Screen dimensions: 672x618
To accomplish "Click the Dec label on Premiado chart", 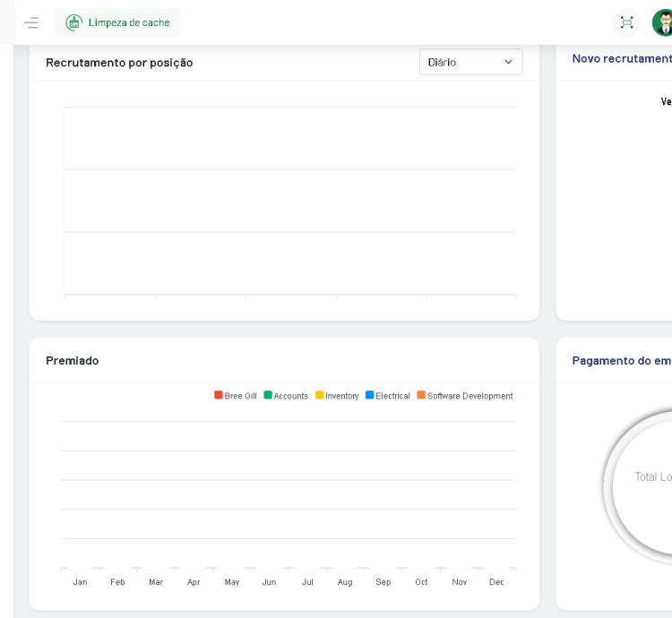I will point(496,582).
